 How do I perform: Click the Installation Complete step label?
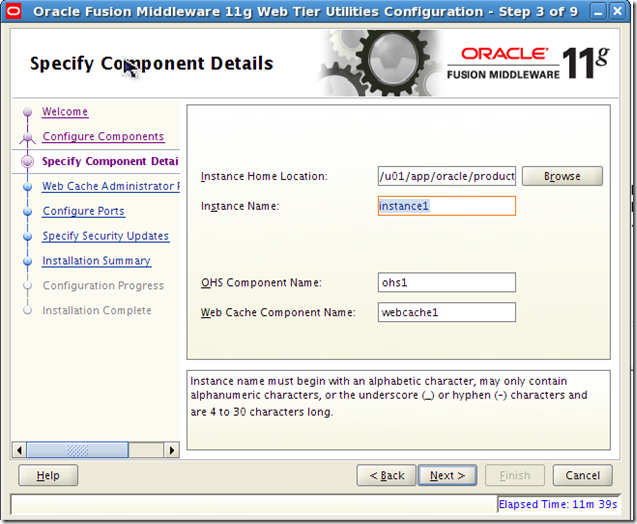click(97, 310)
